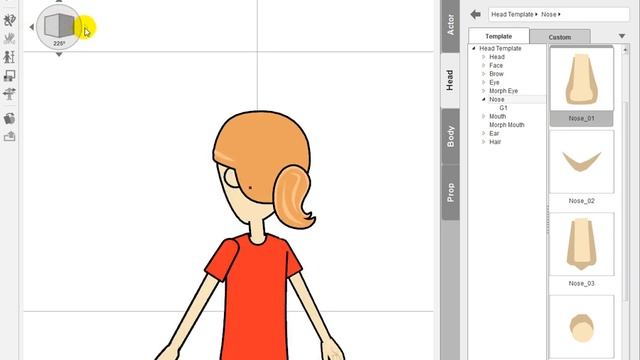The image size is (640, 360).
Task: Select the Morph Eye item in the tree
Action: click(x=503, y=91)
